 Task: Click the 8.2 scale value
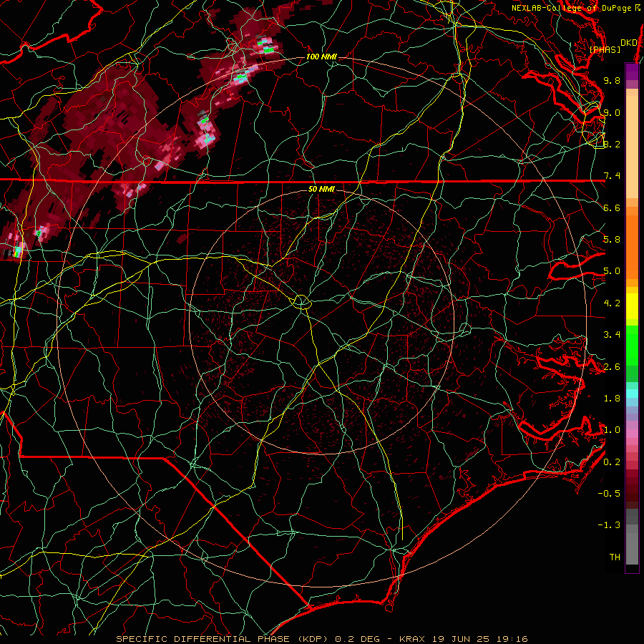point(612,144)
